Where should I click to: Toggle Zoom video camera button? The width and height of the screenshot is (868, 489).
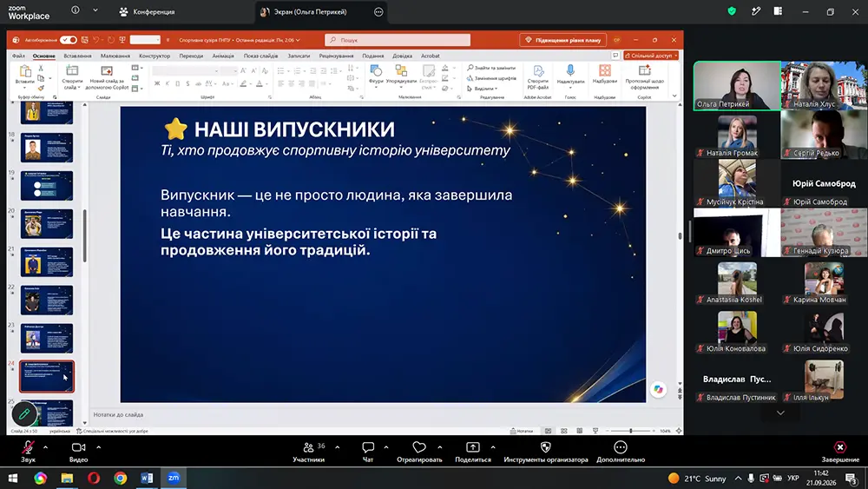(x=78, y=447)
